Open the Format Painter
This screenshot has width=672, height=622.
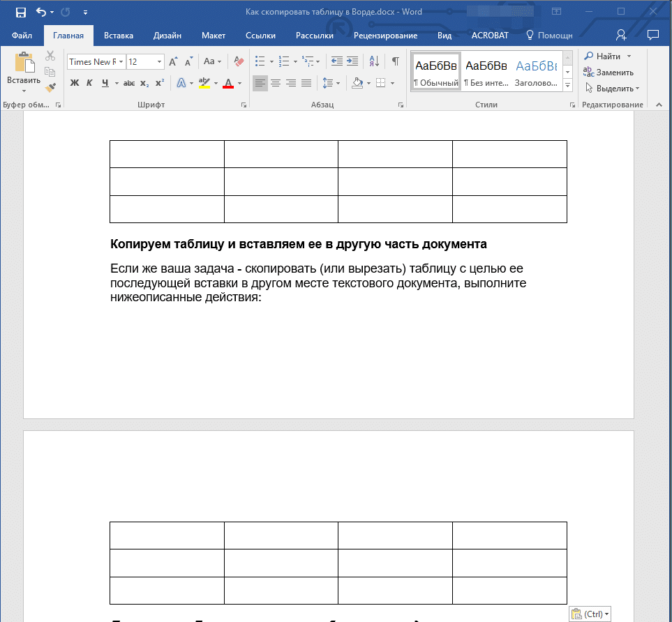(50, 86)
